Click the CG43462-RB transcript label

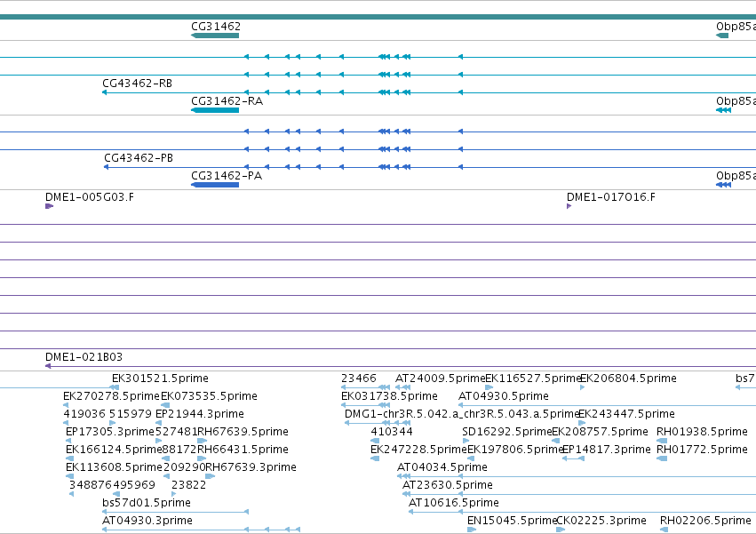pos(137,84)
